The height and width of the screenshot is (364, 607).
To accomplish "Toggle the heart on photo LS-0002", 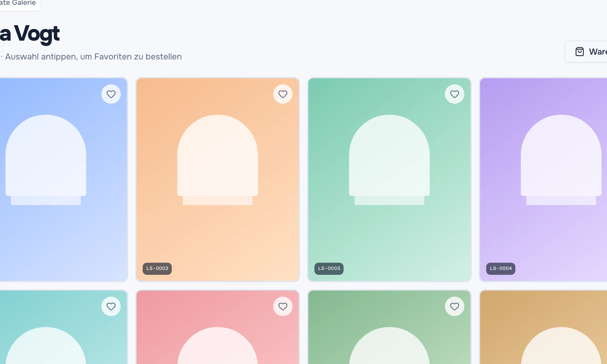I will (x=283, y=94).
